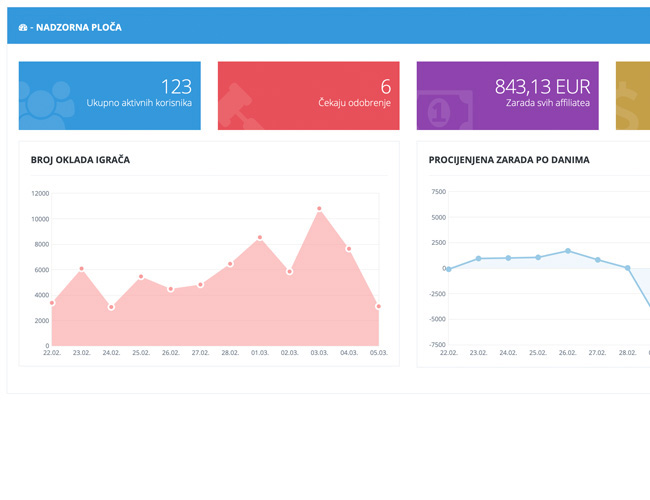
Task: Click the 26.02. data point on bets chart
Action: (x=171, y=289)
